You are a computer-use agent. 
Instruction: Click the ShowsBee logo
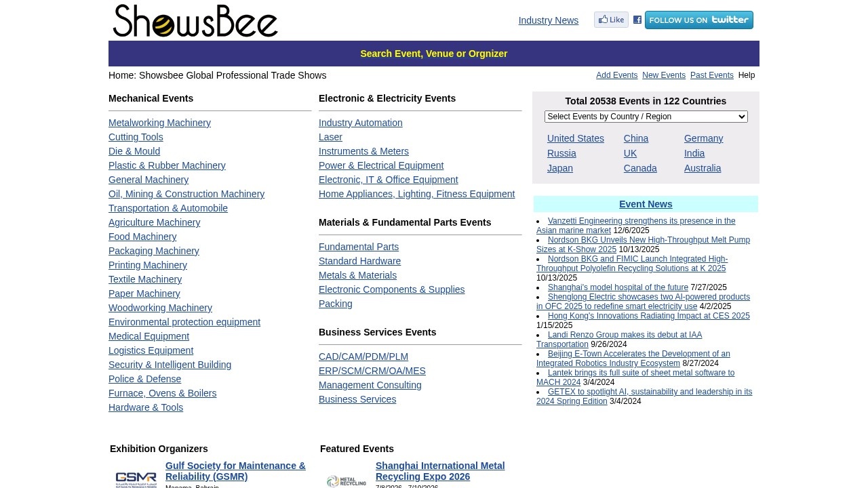[x=195, y=20]
